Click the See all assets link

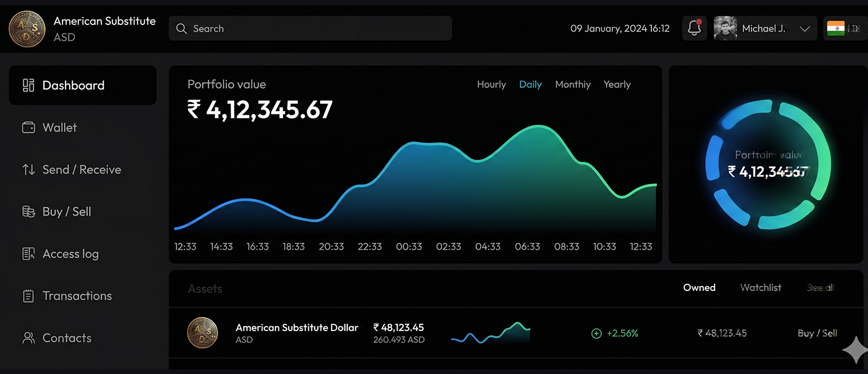click(x=820, y=288)
